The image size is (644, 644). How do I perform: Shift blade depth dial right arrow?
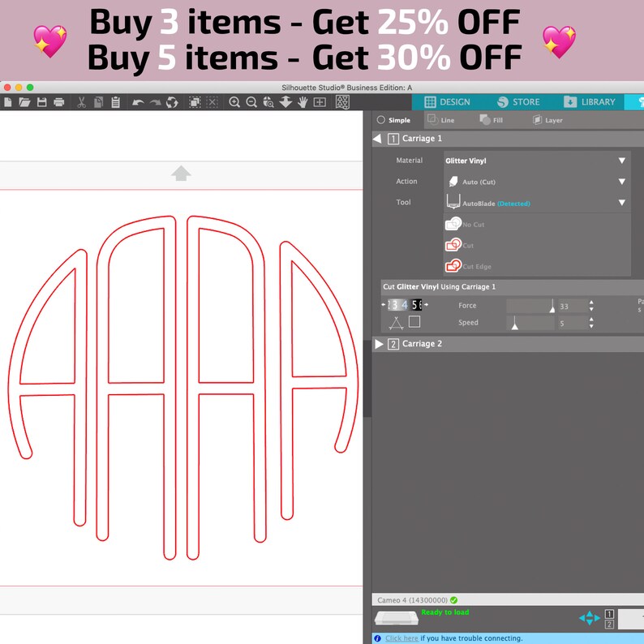(x=426, y=304)
